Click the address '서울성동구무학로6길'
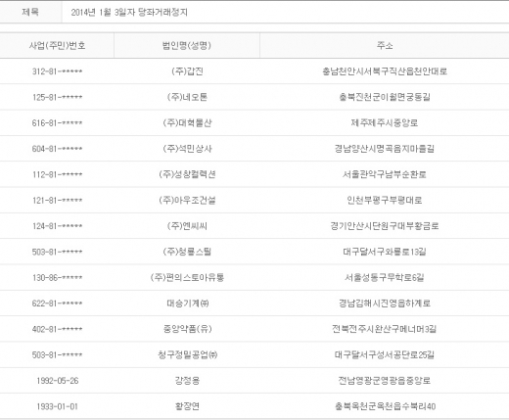The image size is (509, 420). [x=385, y=278]
